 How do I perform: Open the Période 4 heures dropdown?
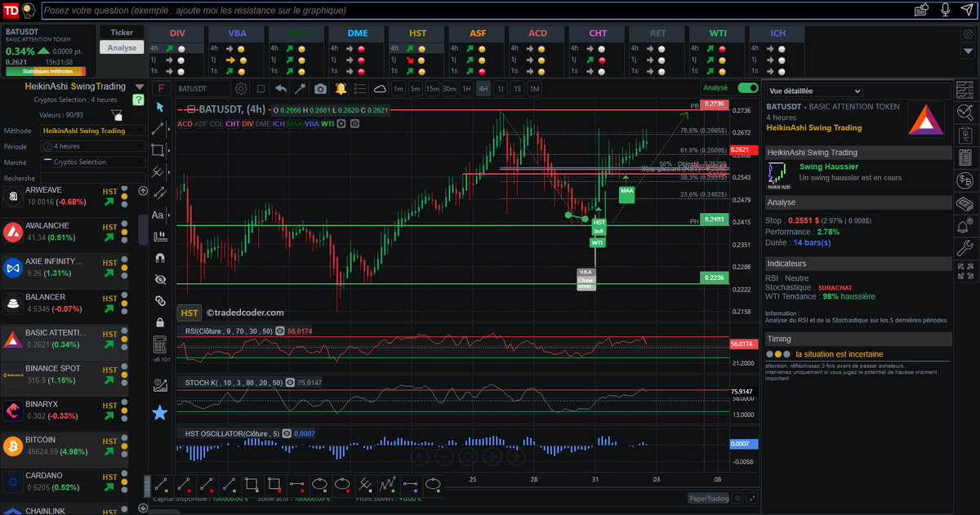coord(92,146)
